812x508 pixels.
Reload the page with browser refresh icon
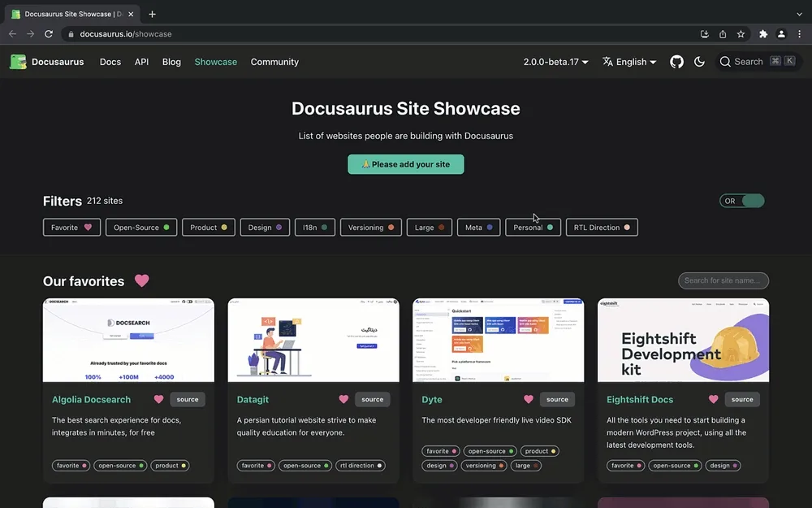tap(49, 33)
